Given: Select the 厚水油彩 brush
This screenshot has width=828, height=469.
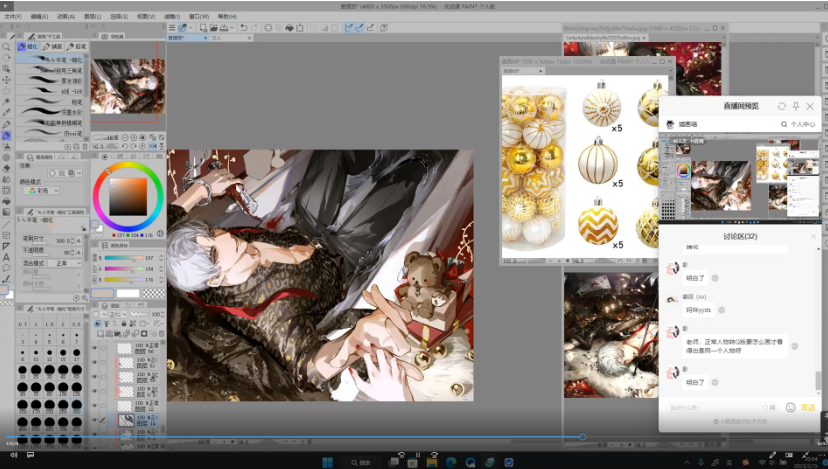Looking at the screenshot, I should click(x=51, y=81).
